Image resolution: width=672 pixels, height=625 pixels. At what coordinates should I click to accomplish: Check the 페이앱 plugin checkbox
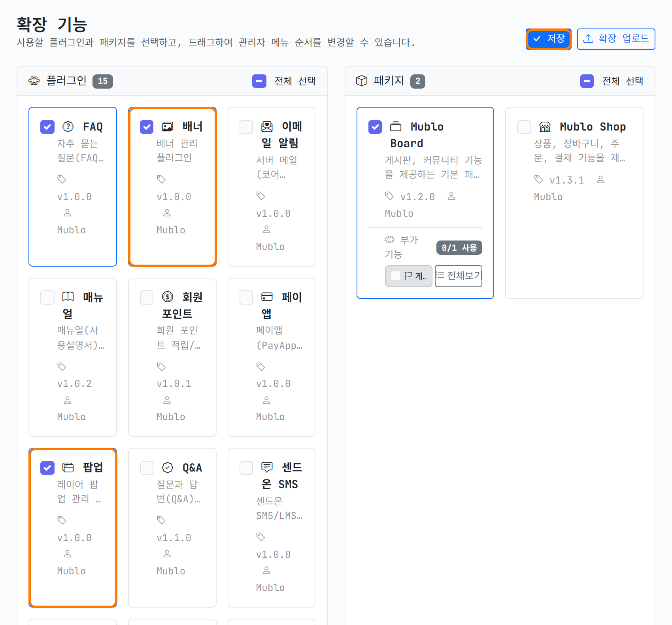coord(246,297)
